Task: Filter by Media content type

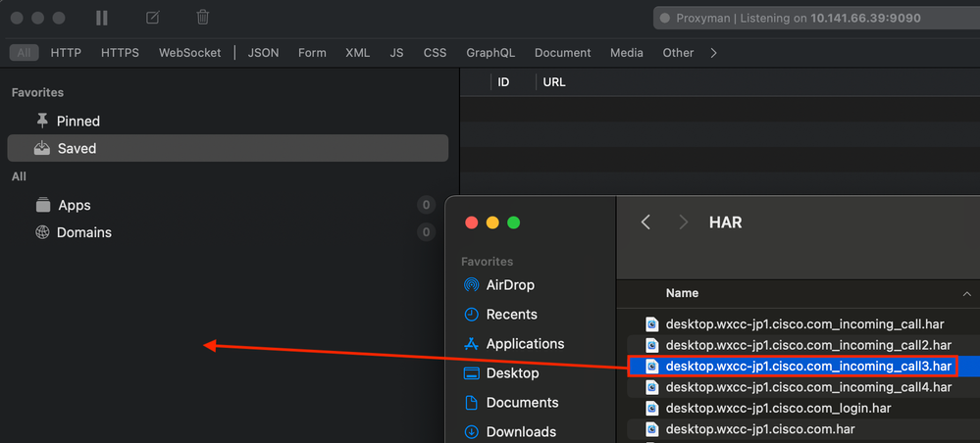Action: [x=627, y=53]
